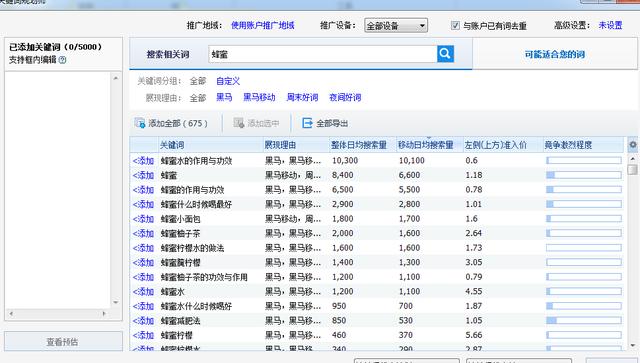The width and height of the screenshot is (640, 363).
Task: Click the keyword search input field
Action: click(x=322, y=54)
